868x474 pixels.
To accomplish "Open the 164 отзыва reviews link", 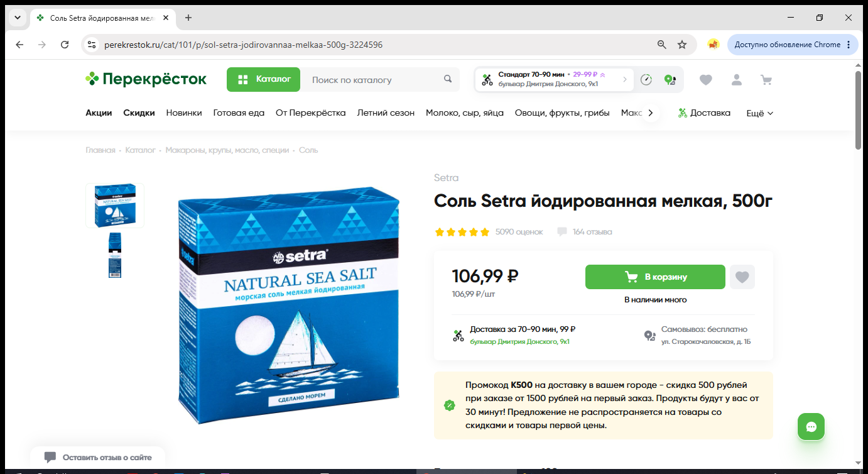I will coord(592,232).
